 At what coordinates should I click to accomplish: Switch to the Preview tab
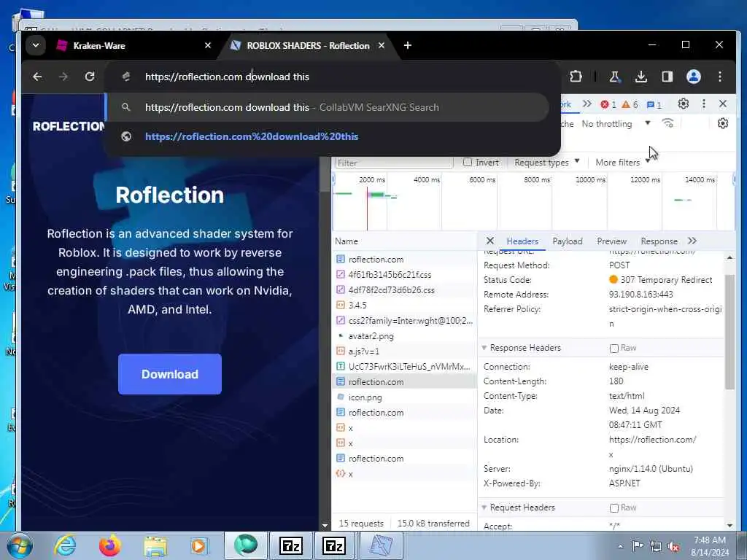612,241
